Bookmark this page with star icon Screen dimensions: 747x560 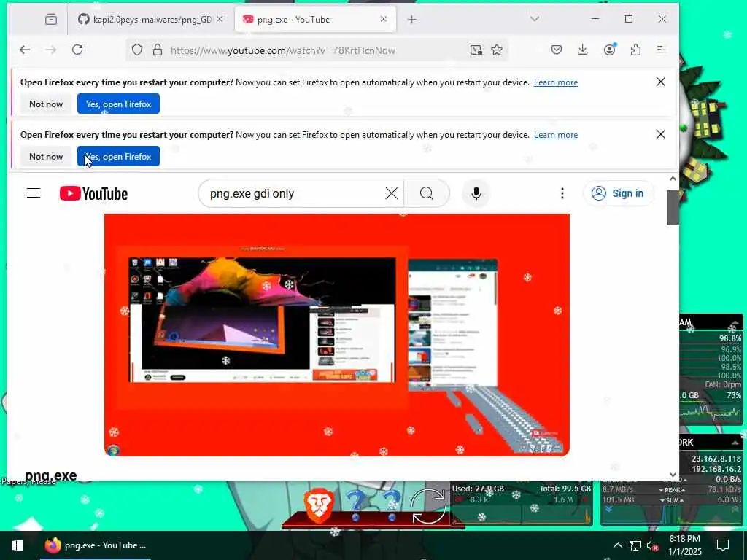pyautogui.click(x=497, y=50)
